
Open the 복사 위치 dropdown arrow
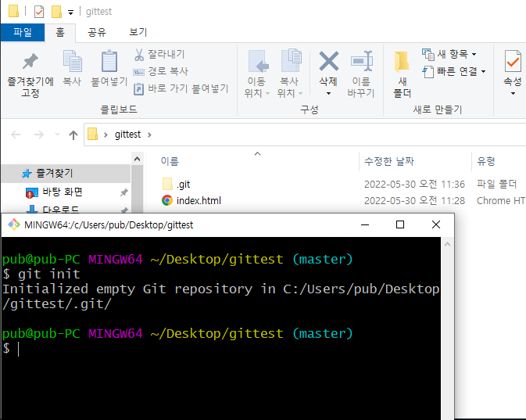point(301,93)
